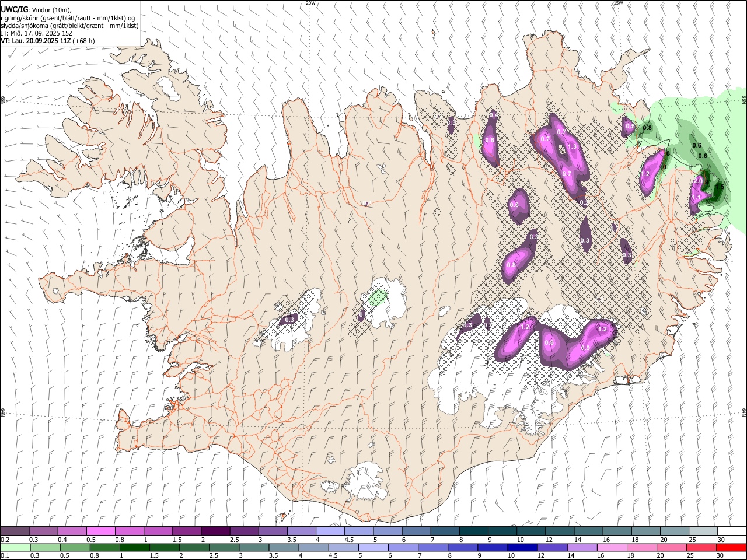The width and height of the screenshot is (747, 560).
Task: Pick the darkest purple swatch between 2 and 2.5 in upper legend row
Action: coord(215,531)
